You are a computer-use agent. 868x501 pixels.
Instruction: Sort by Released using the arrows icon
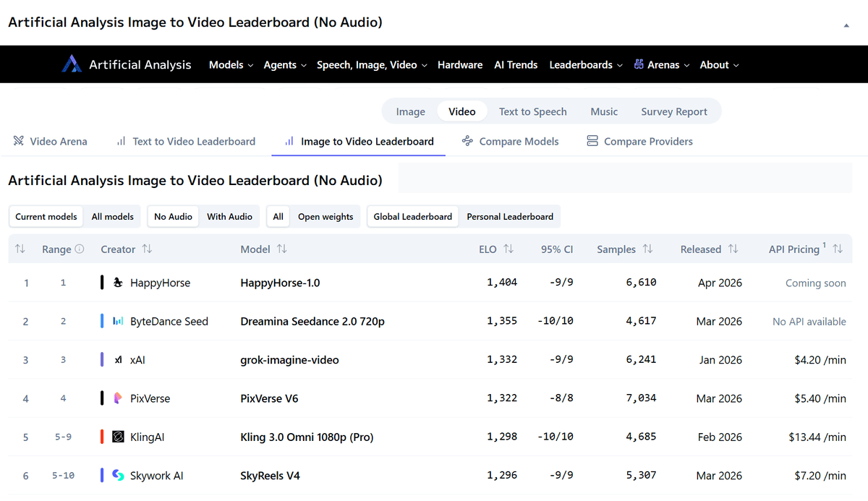pyautogui.click(x=733, y=249)
